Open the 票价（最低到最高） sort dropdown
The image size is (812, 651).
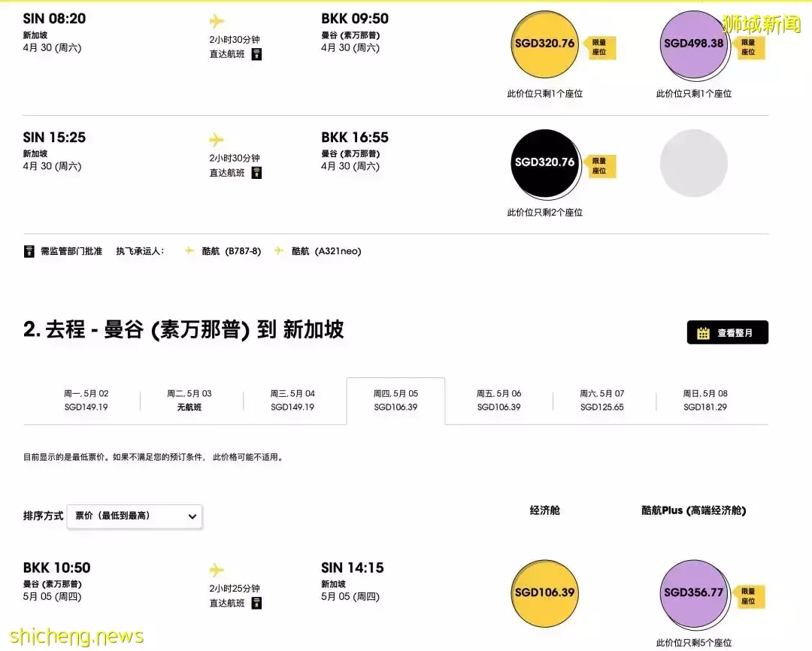point(134,516)
